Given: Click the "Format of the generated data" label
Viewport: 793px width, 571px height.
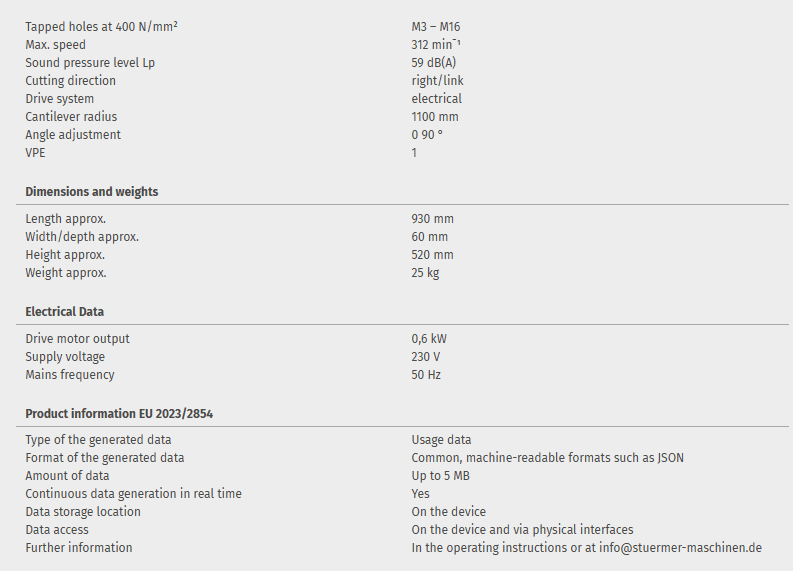Looking at the screenshot, I should [x=105, y=458].
